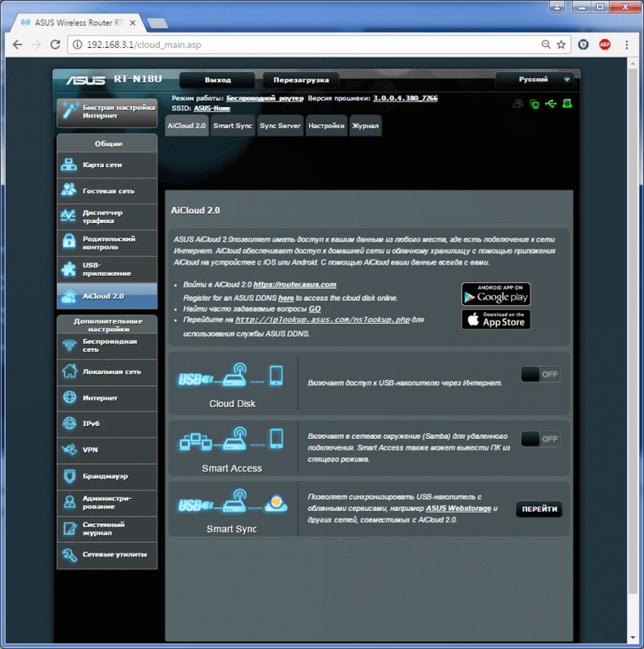
Task: Click the Перезагрузка reboot button
Action: coord(301,80)
